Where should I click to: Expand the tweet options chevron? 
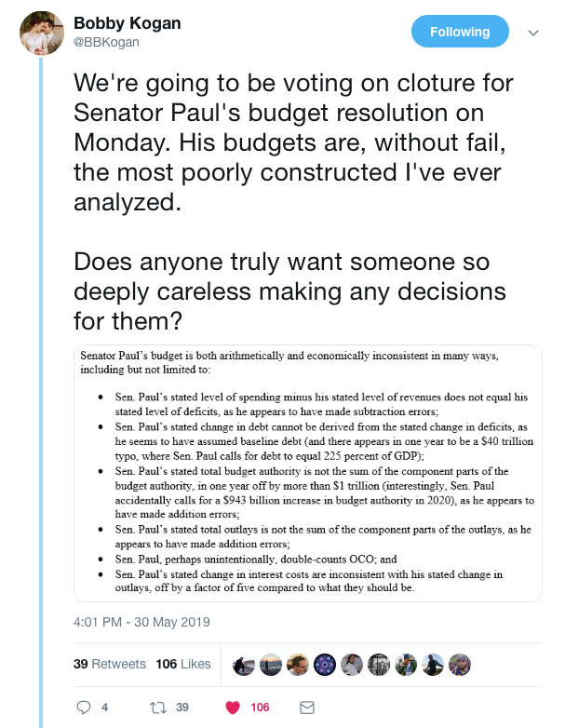pos(533,33)
